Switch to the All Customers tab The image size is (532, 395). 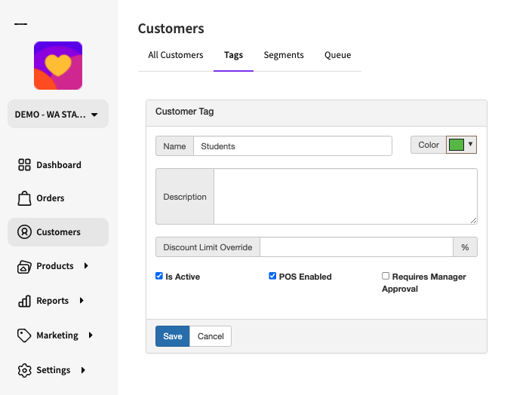(x=175, y=55)
